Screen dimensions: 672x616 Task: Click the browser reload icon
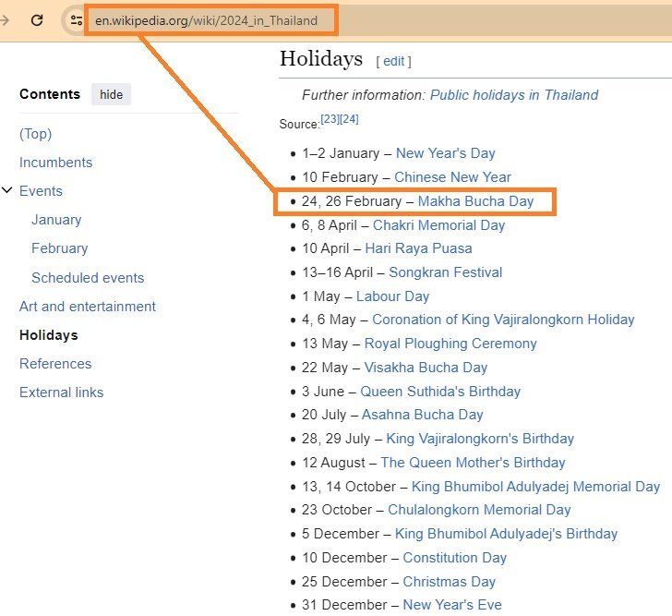(37, 19)
